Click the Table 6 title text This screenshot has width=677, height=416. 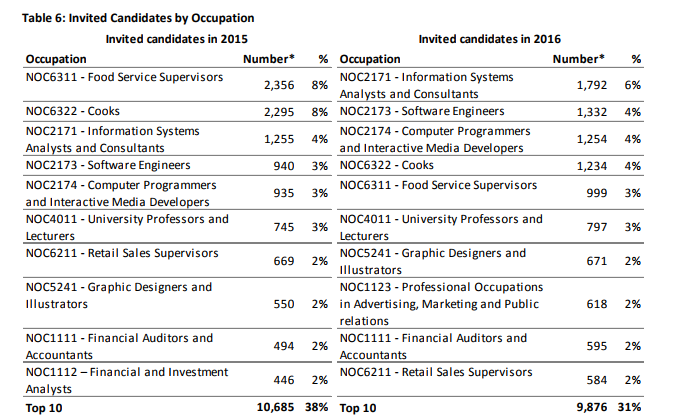[138, 18]
